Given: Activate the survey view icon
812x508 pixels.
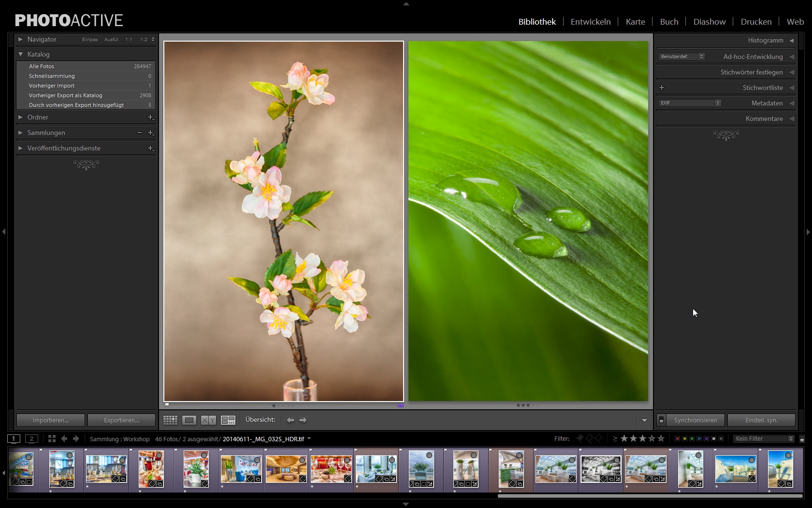Looking at the screenshot, I should point(228,420).
